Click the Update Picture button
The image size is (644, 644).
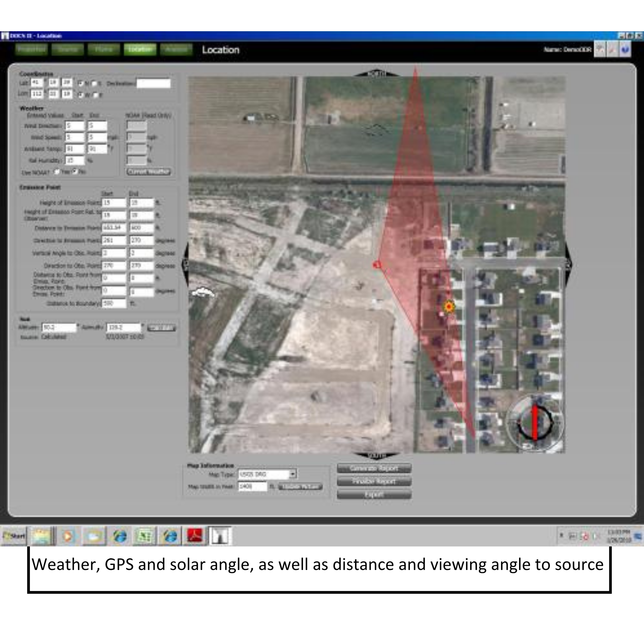(x=300, y=487)
